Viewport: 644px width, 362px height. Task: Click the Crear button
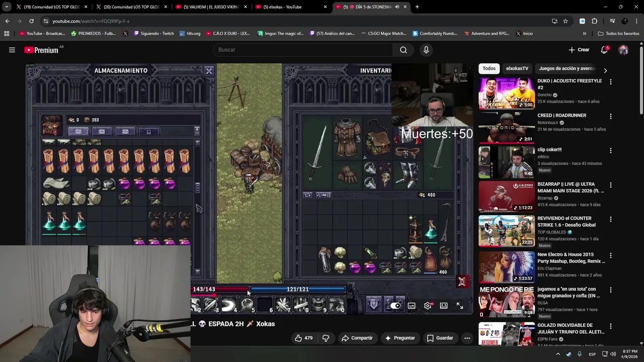pos(579,50)
